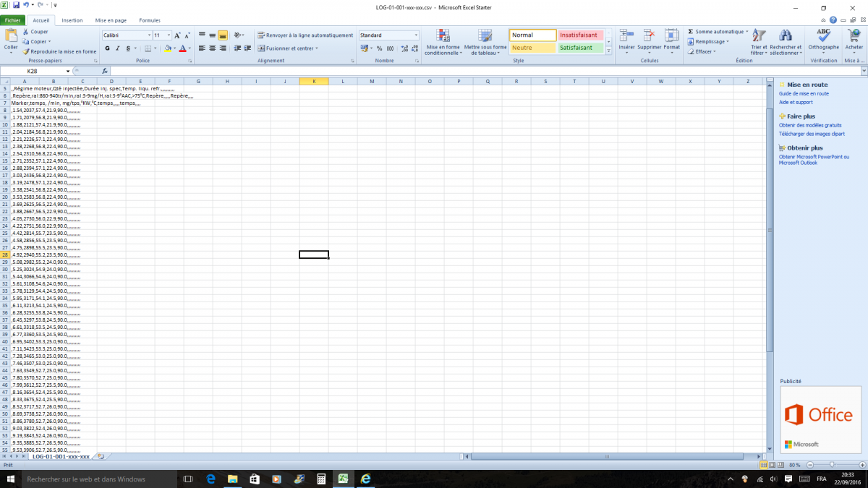868x488 pixels.
Task: Switch to the Insertion ribbon tab
Action: click(72, 20)
